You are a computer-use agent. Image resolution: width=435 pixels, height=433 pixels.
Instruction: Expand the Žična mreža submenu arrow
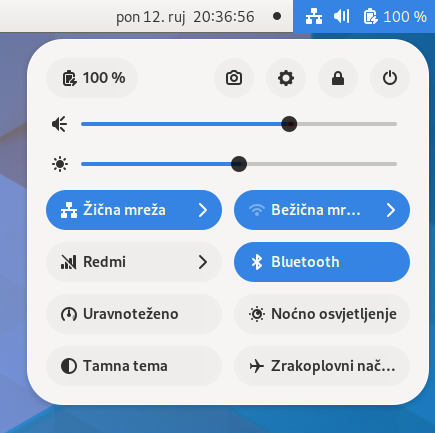click(x=203, y=210)
